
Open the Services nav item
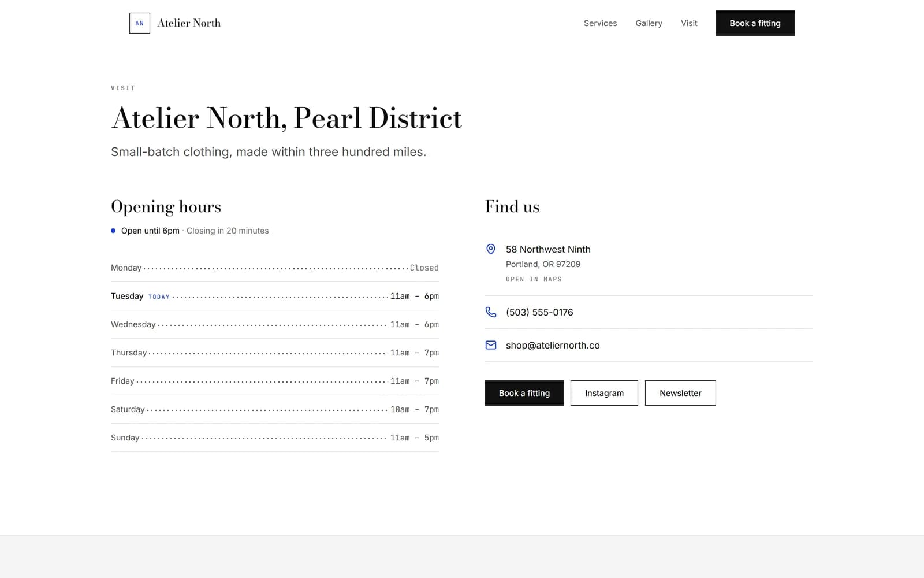(600, 23)
